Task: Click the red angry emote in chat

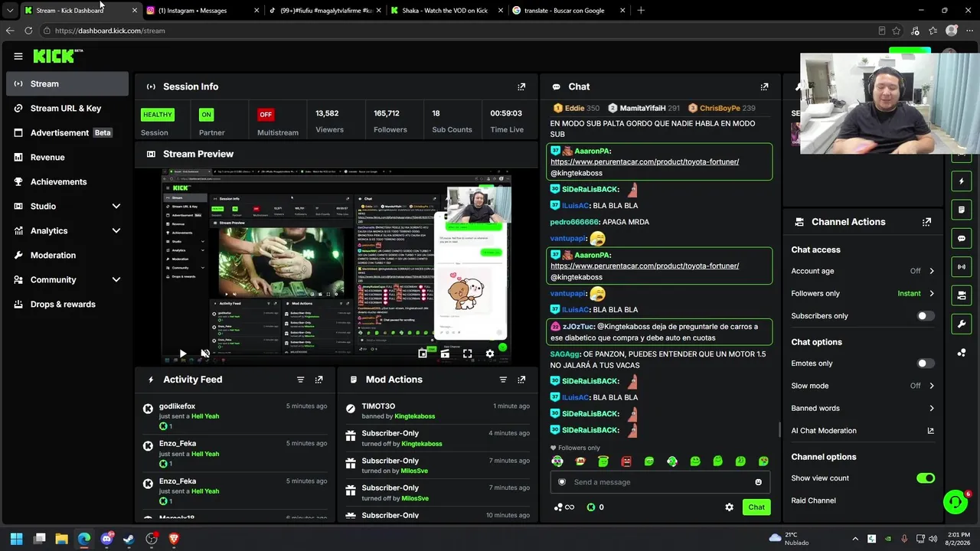Action: (626, 461)
